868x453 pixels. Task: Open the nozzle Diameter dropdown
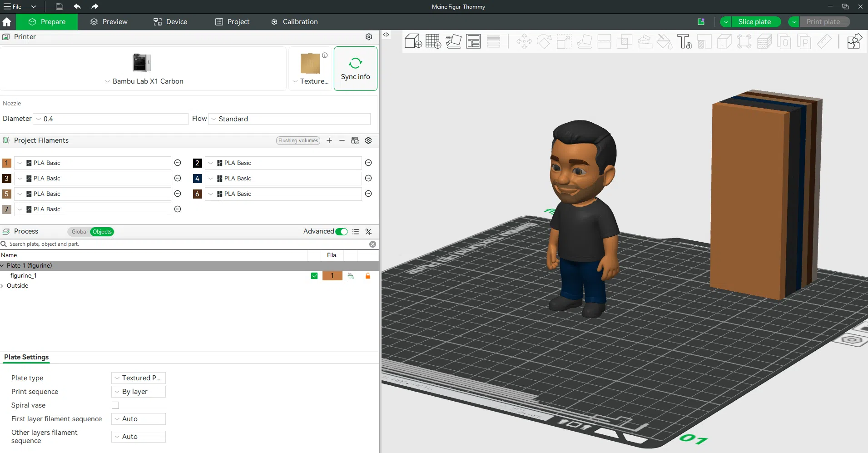[111, 119]
